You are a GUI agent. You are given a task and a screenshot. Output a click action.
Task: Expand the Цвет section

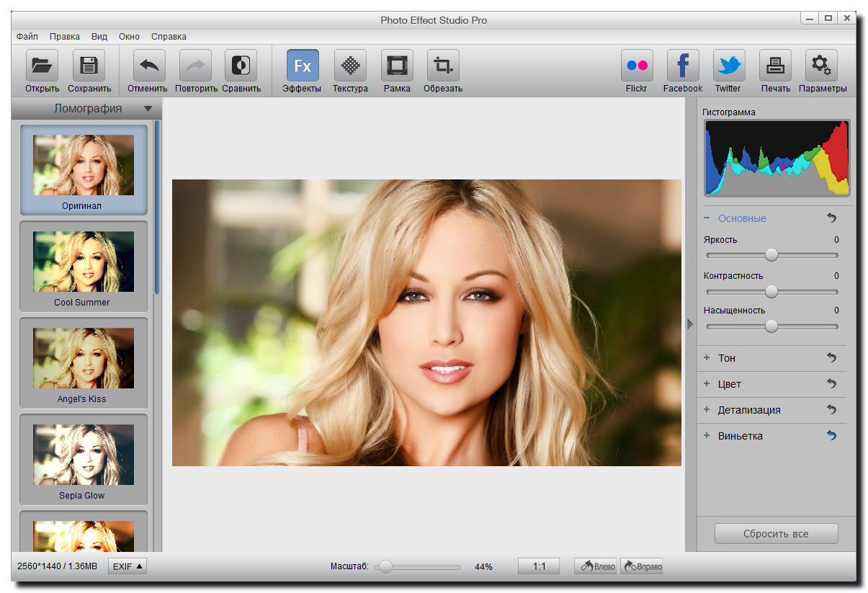[707, 384]
